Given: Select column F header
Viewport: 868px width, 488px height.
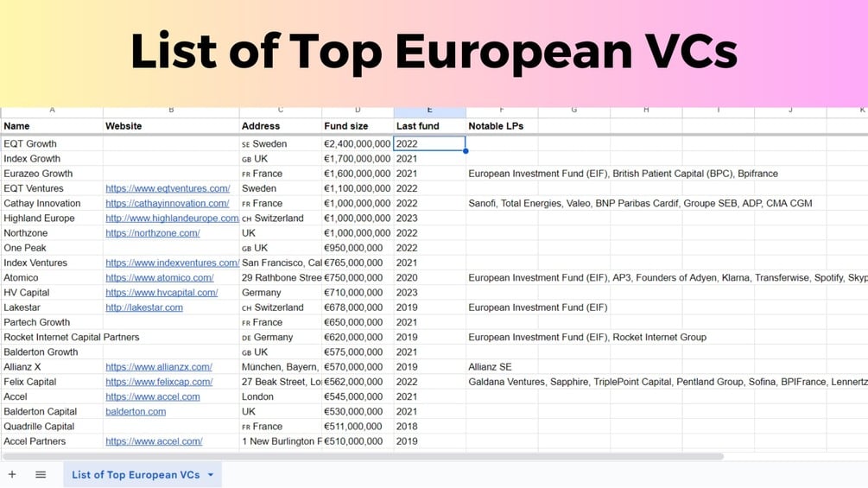Looking at the screenshot, I should point(502,111).
